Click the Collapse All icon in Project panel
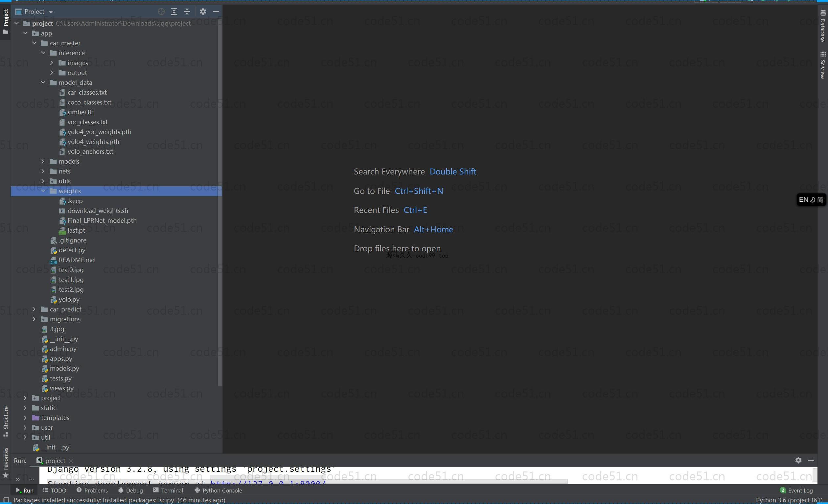Image resolution: width=828 pixels, height=504 pixels. [187, 12]
